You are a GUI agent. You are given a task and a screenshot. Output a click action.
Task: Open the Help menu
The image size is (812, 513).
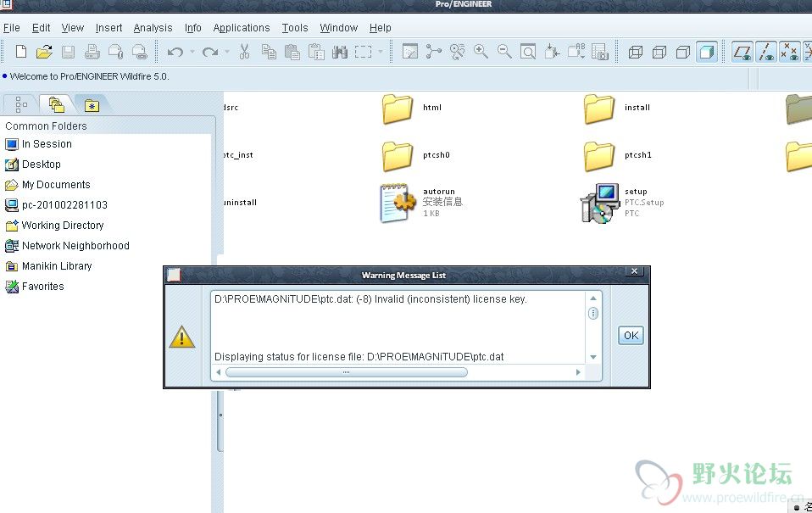click(380, 28)
